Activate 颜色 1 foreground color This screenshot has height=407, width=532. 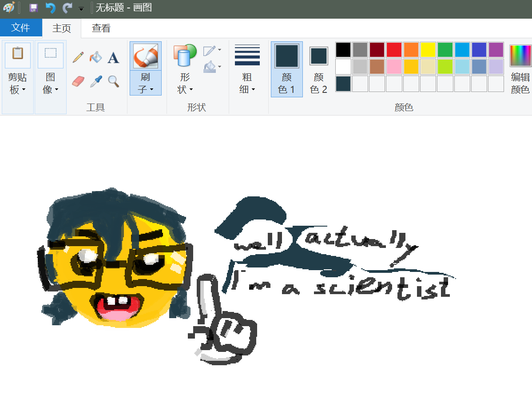287,69
